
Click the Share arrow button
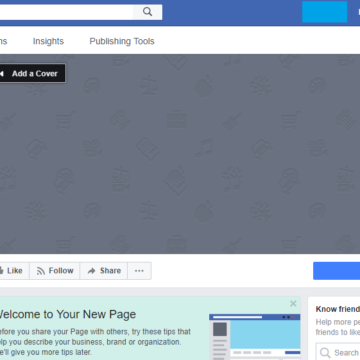coord(104,271)
